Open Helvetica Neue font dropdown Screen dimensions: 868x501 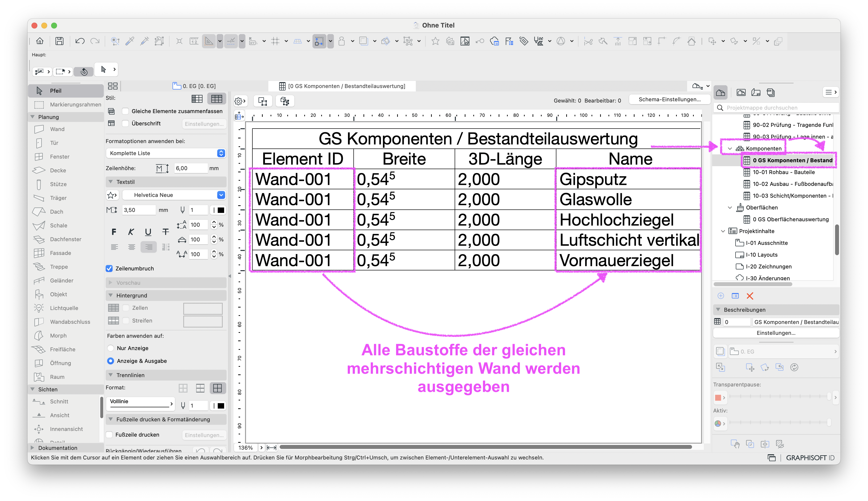click(x=174, y=195)
